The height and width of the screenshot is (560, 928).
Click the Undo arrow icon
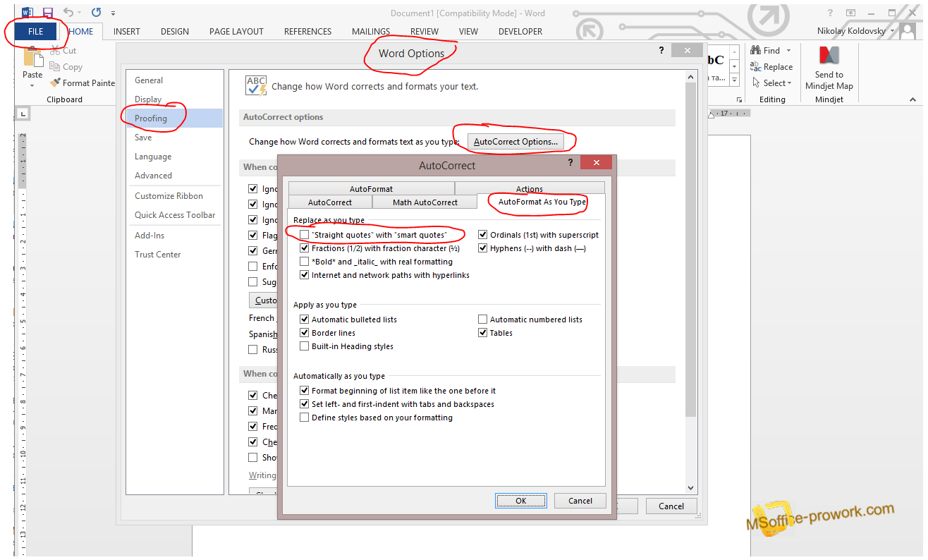(x=68, y=13)
